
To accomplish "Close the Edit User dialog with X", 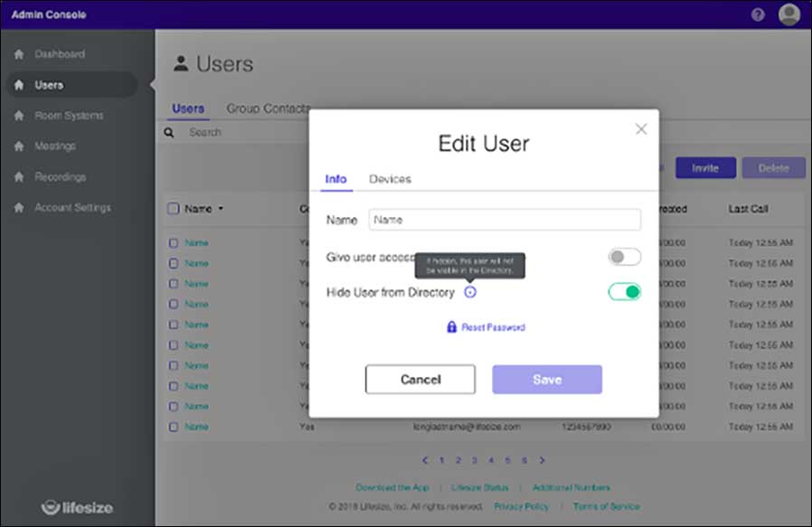I will coord(641,129).
